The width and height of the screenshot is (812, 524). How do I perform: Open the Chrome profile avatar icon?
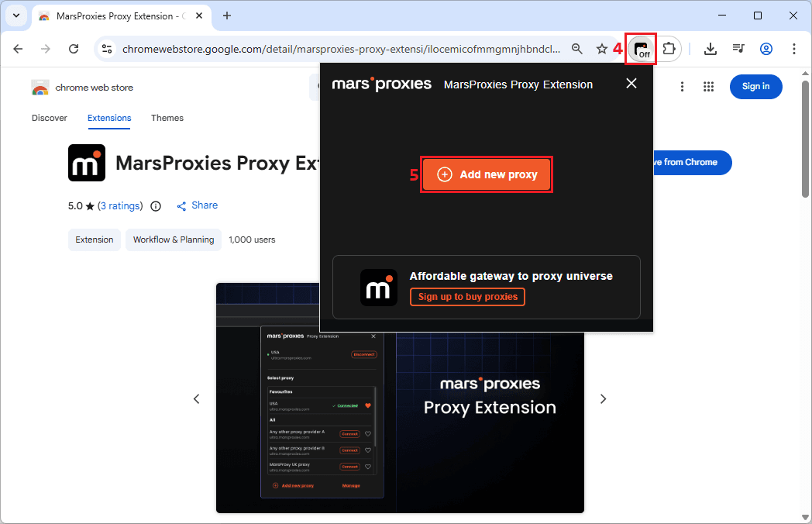coord(766,49)
